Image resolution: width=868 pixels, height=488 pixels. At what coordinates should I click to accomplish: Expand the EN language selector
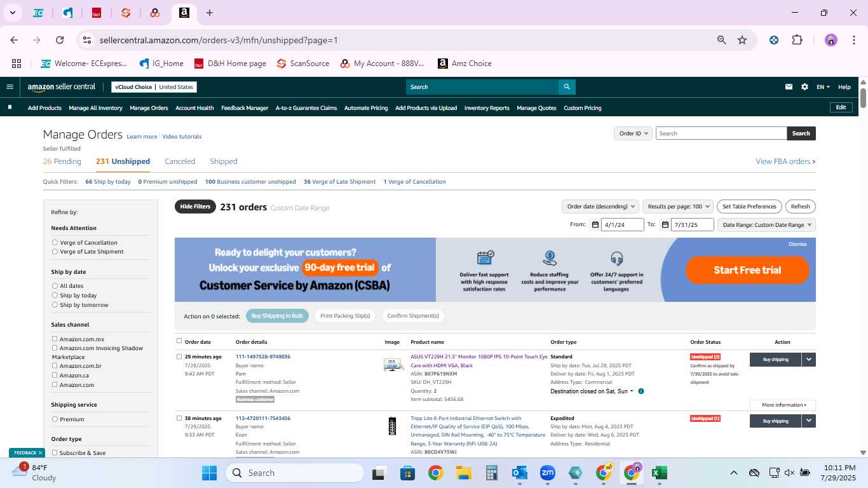coord(824,87)
